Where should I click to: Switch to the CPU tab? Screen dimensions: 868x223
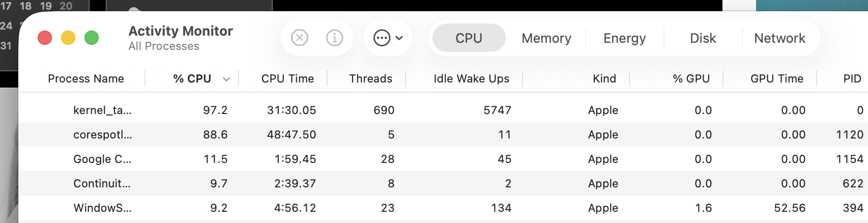[469, 38]
